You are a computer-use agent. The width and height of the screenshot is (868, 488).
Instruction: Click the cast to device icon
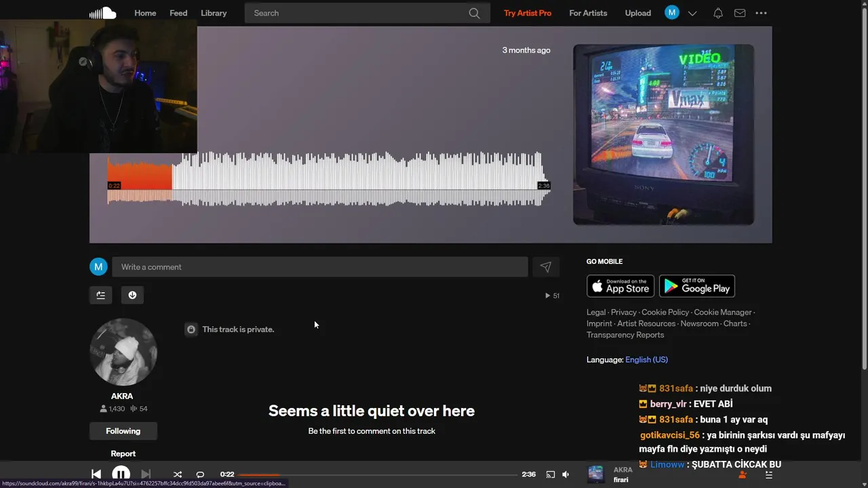551,474
